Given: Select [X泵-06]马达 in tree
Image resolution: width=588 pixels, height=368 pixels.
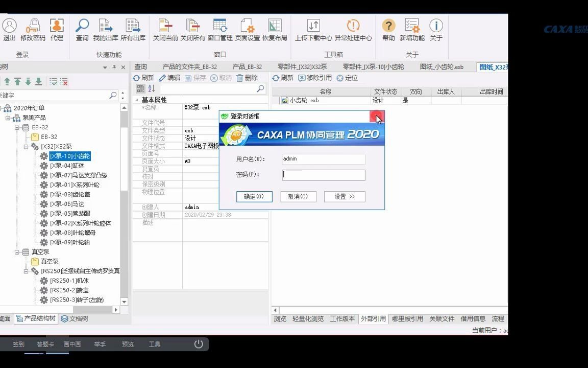Looking at the screenshot, I should coord(67,204).
